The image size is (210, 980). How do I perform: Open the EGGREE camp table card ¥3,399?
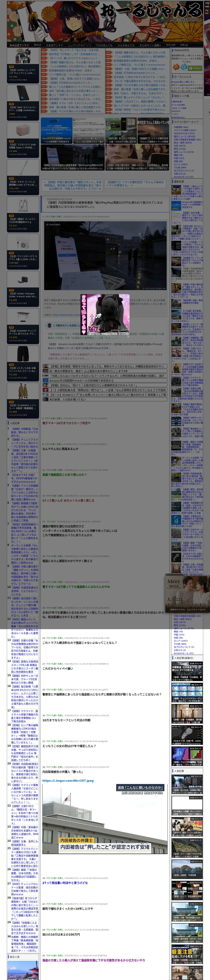click(23, 326)
